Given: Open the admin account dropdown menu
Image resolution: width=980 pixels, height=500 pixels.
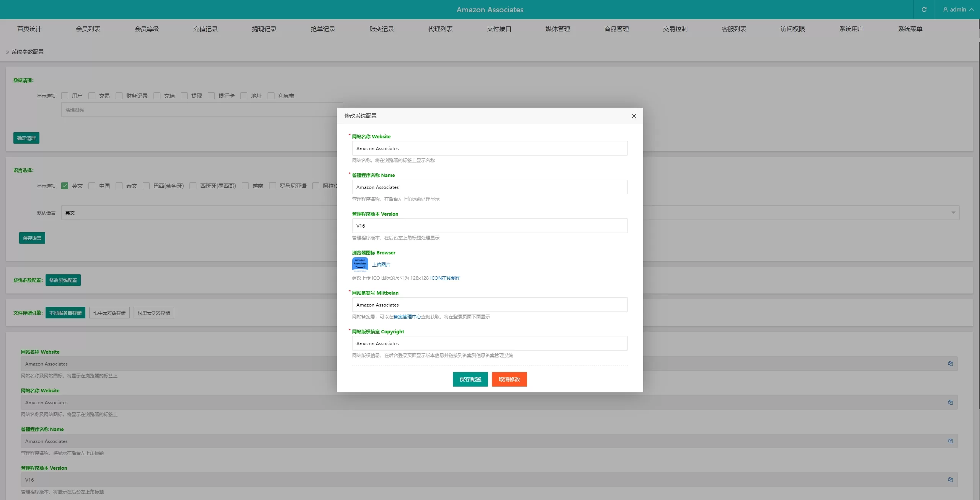Looking at the screenshot, I should pyautogui.click(x=958, y=10).
